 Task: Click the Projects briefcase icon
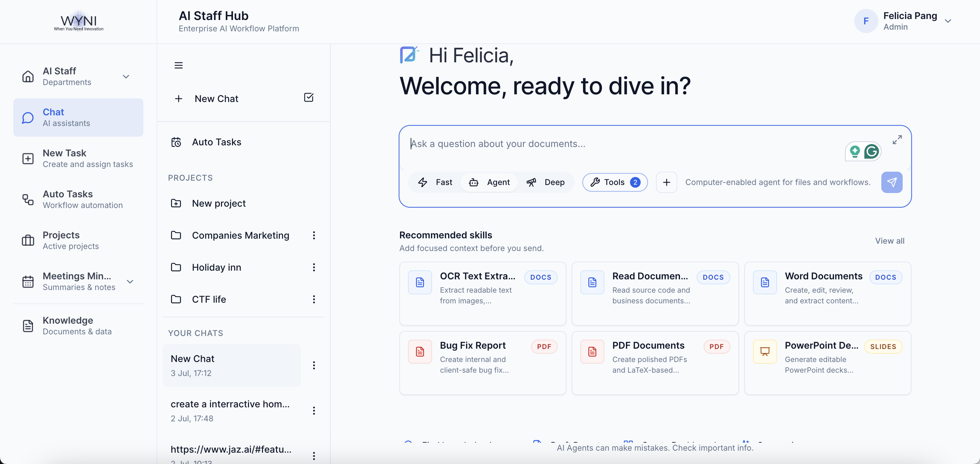coord(28,240)
